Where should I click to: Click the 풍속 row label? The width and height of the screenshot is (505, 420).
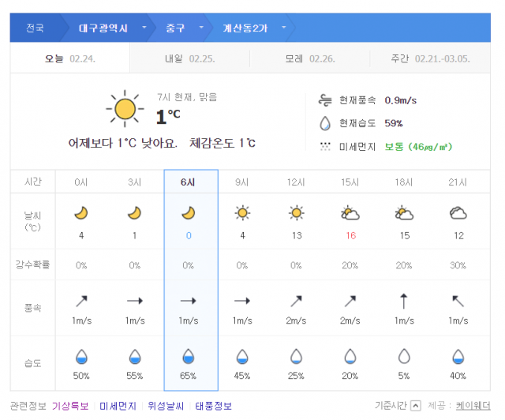32,308
